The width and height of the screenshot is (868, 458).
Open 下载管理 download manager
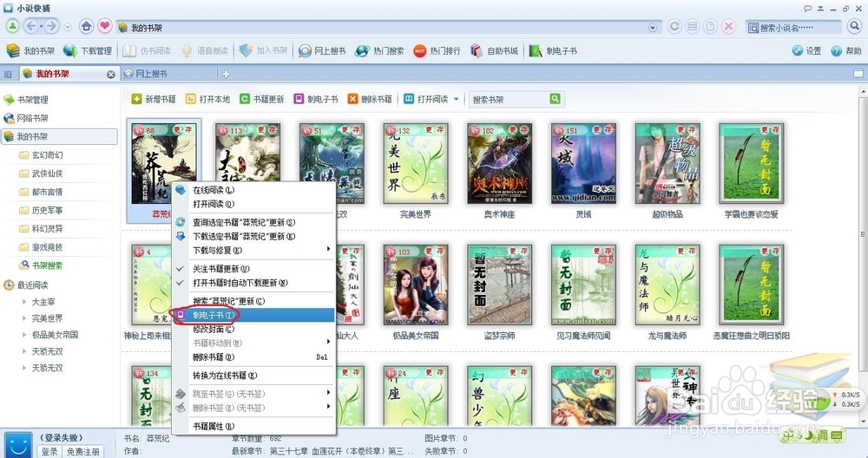(88, 51)
